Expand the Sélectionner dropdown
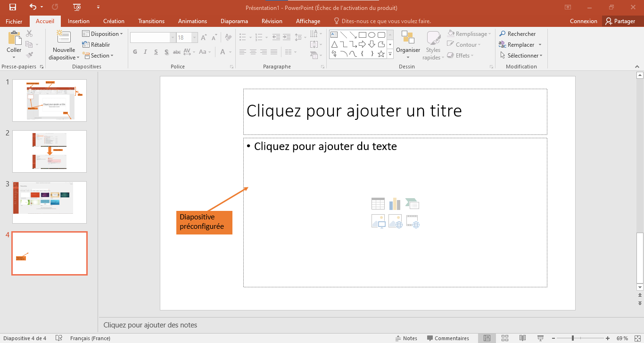This screenshot has height=343, width=644. pos(521,56)
